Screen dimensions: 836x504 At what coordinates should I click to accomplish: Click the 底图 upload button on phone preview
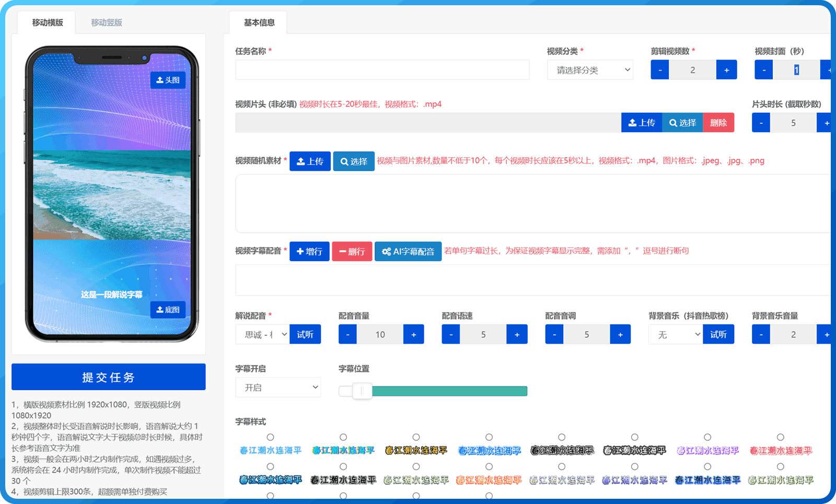click(168, 310)
